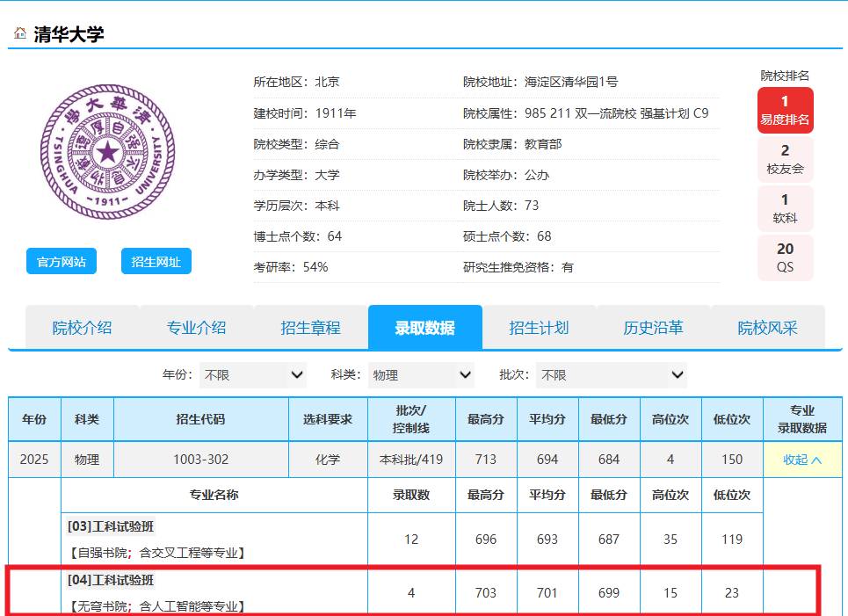
Task: Open the 招生章程 tab
Action: (x=310, y=328)
